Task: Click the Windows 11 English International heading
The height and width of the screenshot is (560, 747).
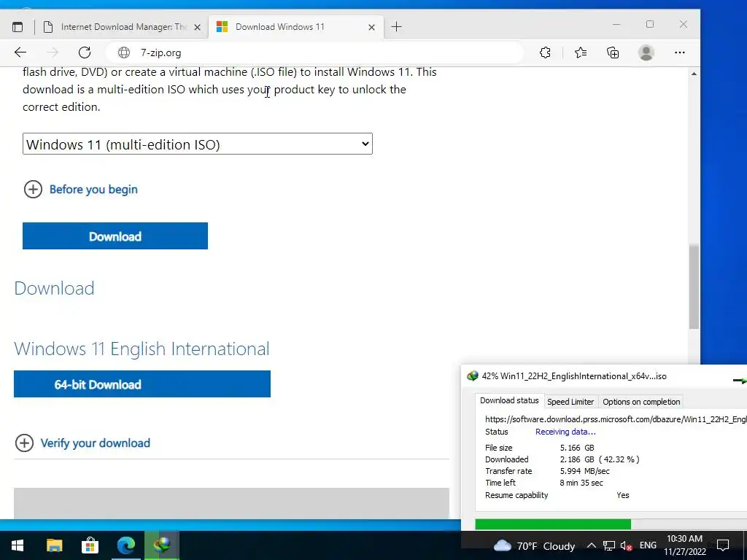Action: pyautogui.click(x=142, y=349)
